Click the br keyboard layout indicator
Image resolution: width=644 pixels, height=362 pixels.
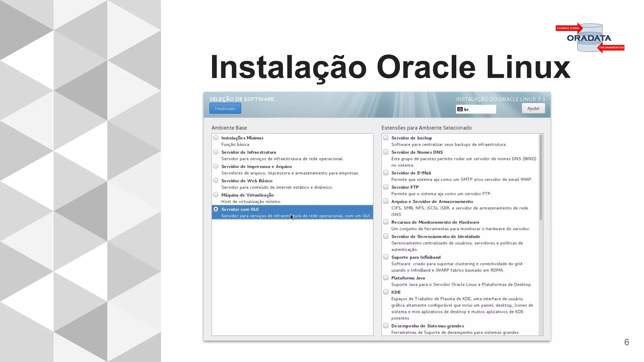[476, 109]
